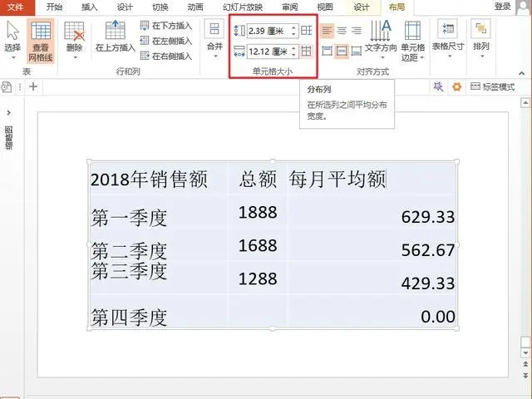
Task: Click the 标签模式 (Tab Mode) button
Action: [x=493, y=87]
